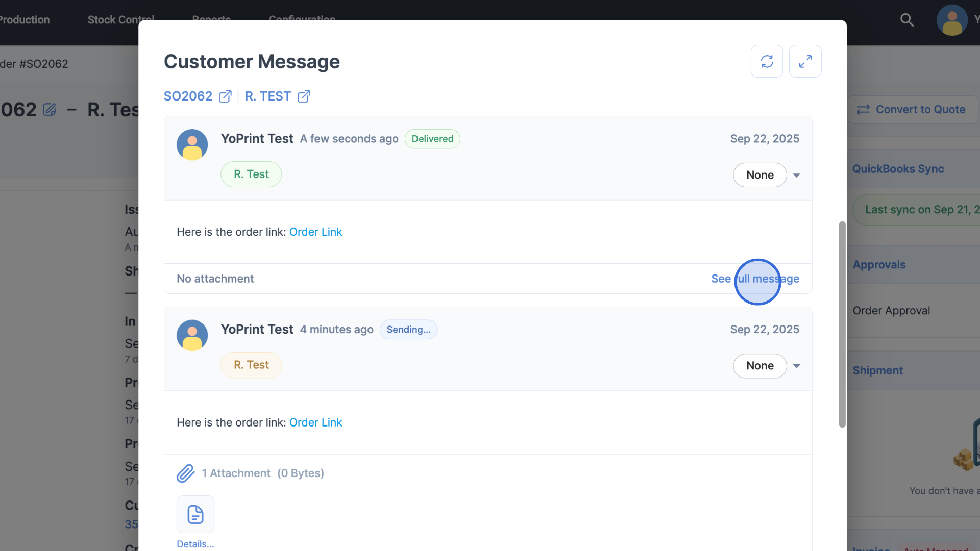This screenshot has height=551, width=980.
Task: Open the second message's None dropdown arrow
Action: point(796,366)
